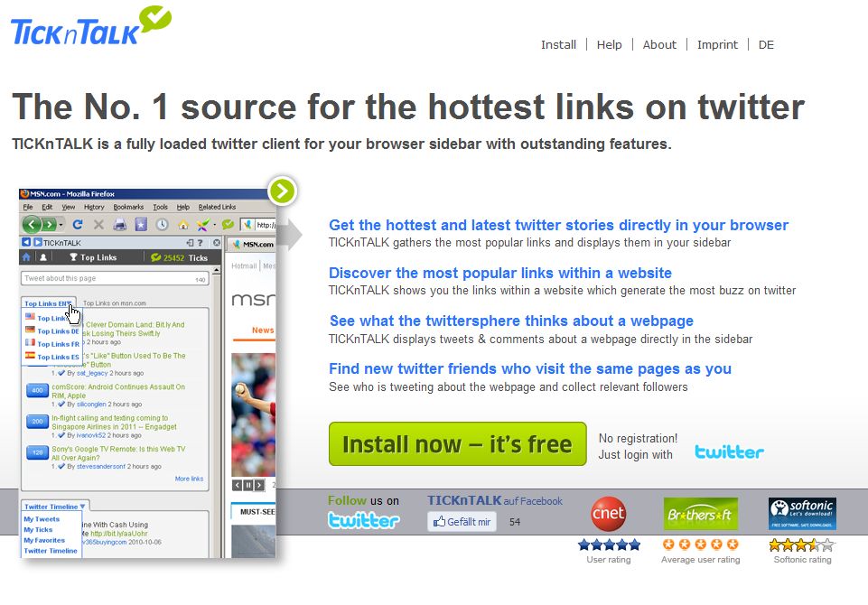Open 'Find new twitter friends' link
This screenshot has height=605, width=868.
[530, 368]
